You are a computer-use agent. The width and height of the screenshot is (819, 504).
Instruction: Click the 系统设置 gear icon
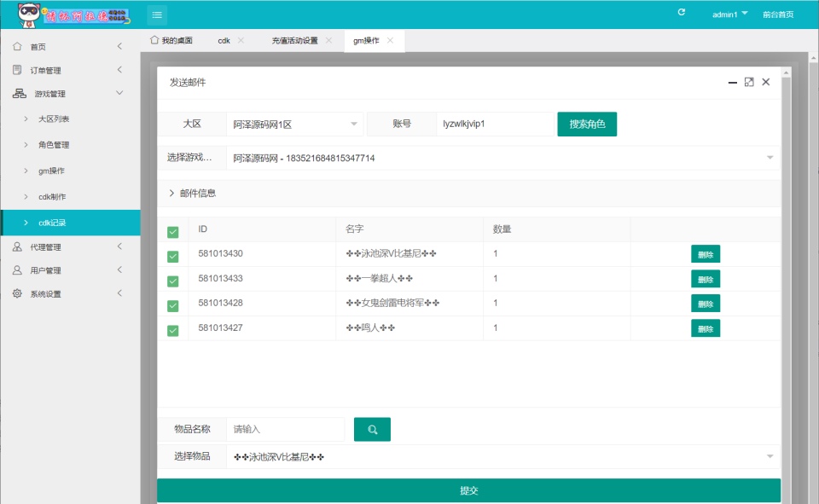click(x=17, y=293)
